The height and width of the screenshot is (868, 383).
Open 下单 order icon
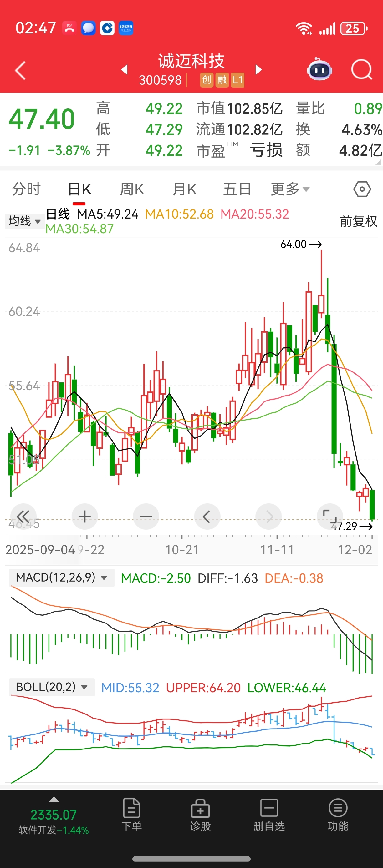[131, 815]
